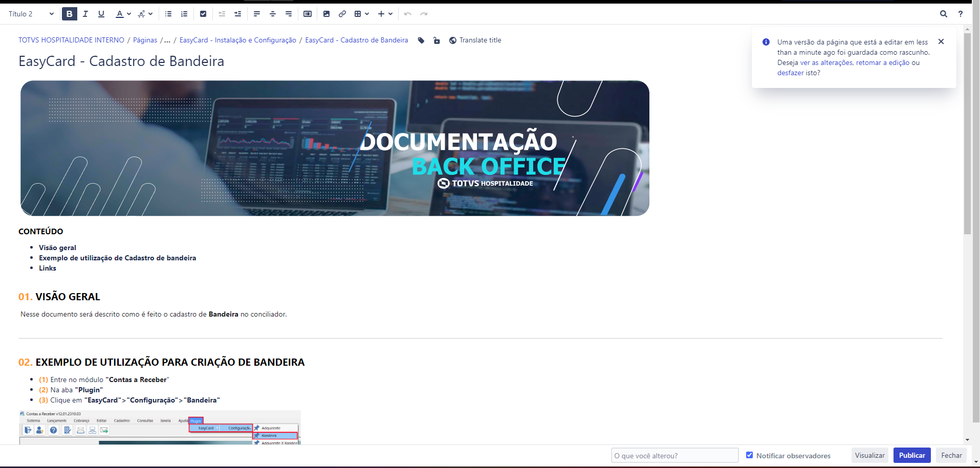Insert a numbered list
The image size is (980, 468).
(x=184, y=14)
